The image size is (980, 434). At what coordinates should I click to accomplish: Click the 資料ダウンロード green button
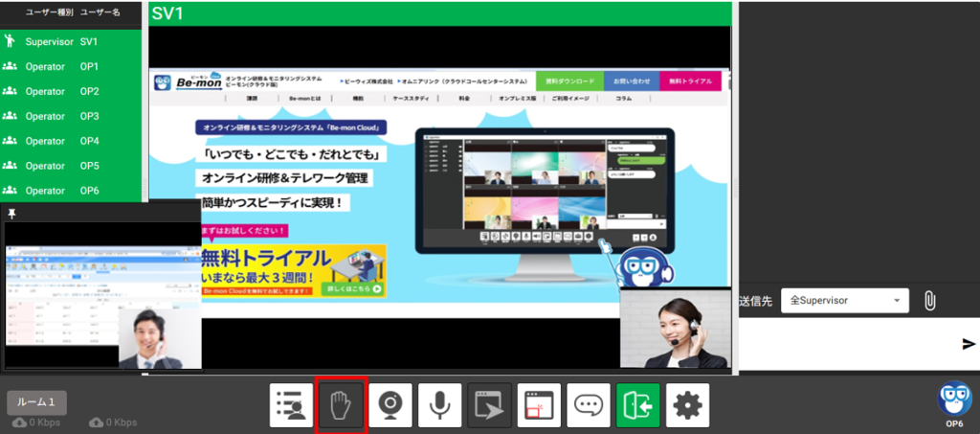click(x=568, y=81)
